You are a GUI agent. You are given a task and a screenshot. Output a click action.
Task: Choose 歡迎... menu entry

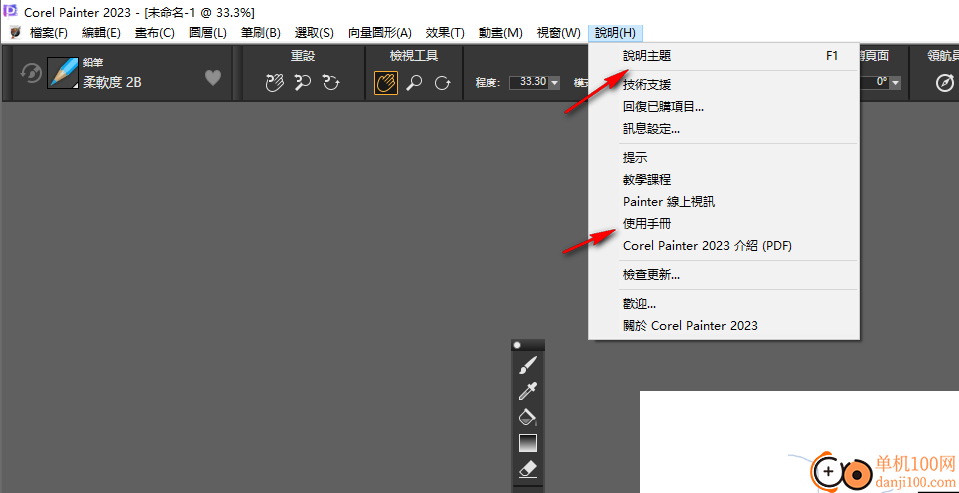tap(724, 304)
